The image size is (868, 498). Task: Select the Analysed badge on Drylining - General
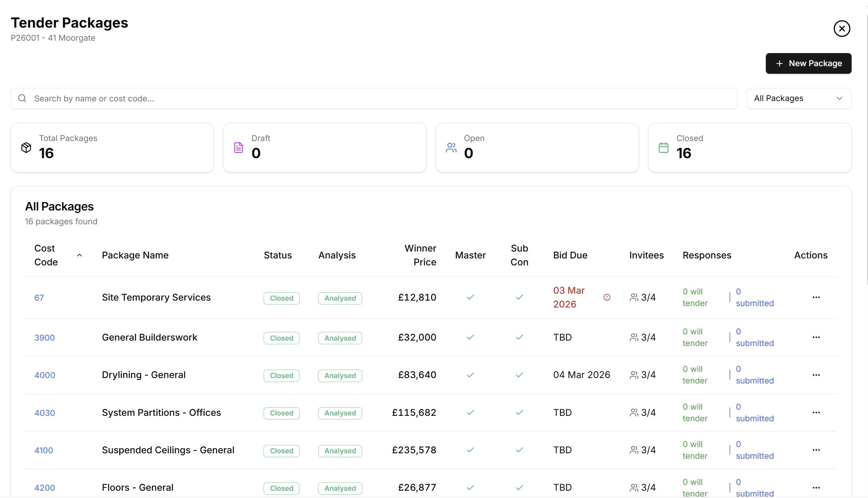pos(339,375)
